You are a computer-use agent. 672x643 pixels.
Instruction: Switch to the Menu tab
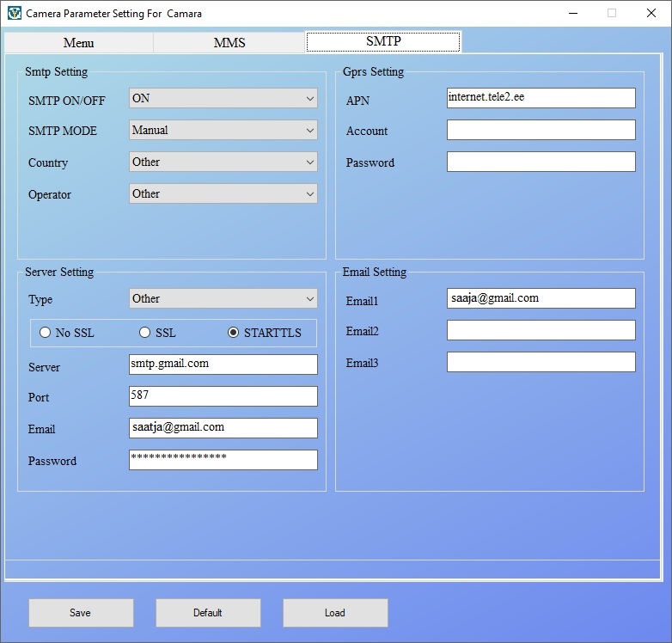tap(79, 43)
